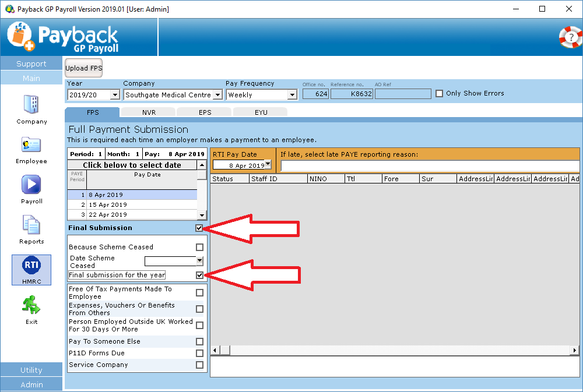Open the Payroll section
This screenshot has height=392, width=583.
31,188
